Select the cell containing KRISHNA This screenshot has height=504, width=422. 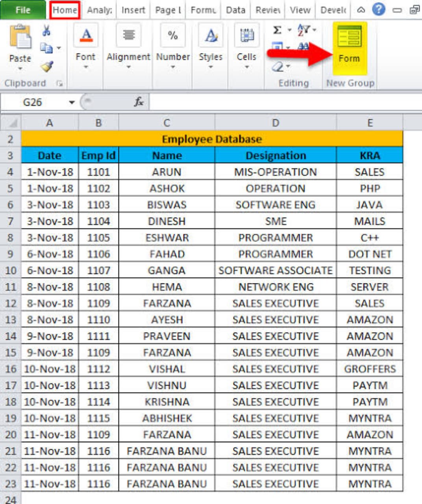(x=167, y=402)
